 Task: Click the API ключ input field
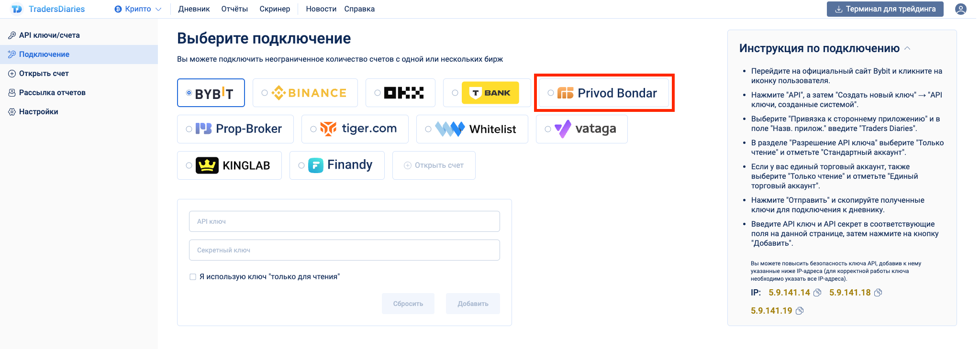coord(344,221)
